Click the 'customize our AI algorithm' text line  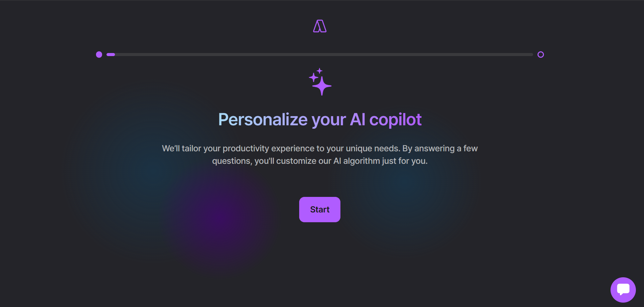coord(320,161)
